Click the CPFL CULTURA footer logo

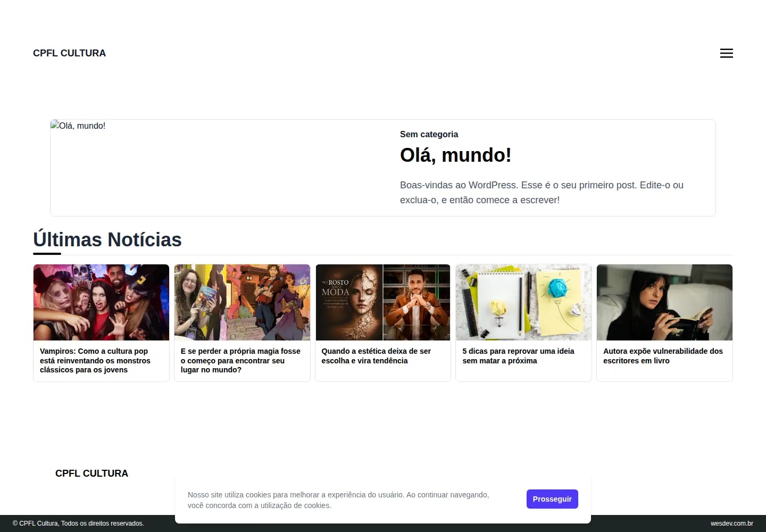tap(91, 473)
